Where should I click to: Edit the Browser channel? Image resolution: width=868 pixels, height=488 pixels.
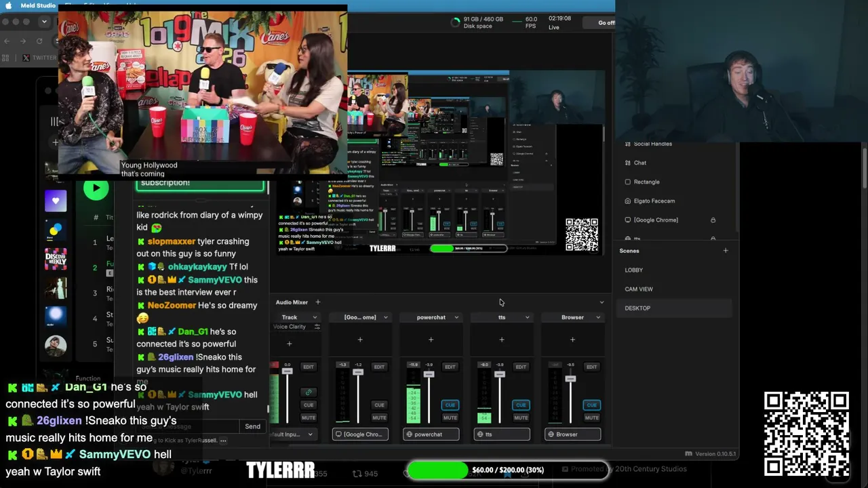tap(591, 367)
